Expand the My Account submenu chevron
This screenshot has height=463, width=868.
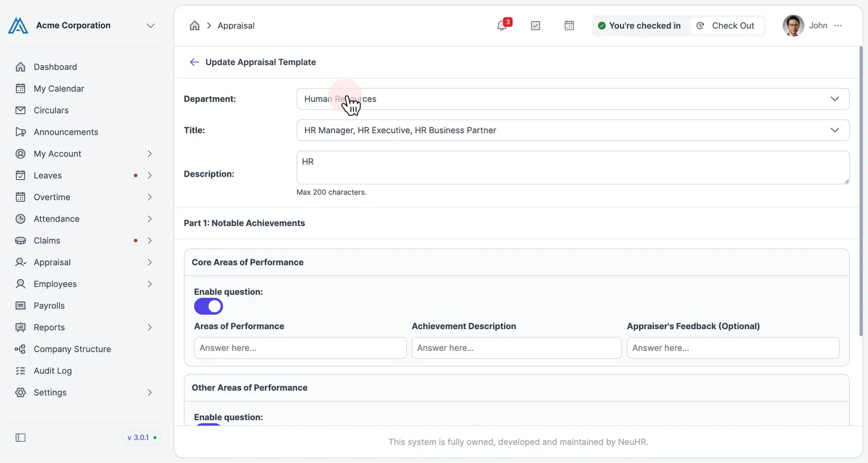149,154
